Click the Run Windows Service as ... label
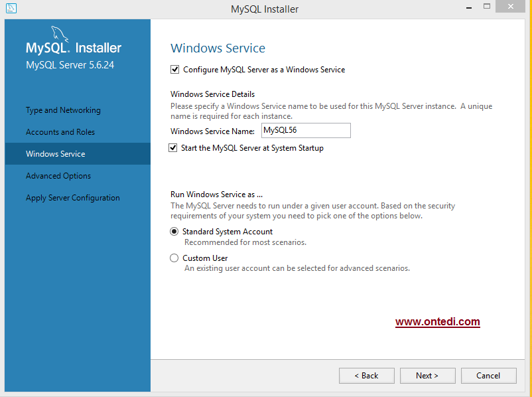 pos(216,195)
